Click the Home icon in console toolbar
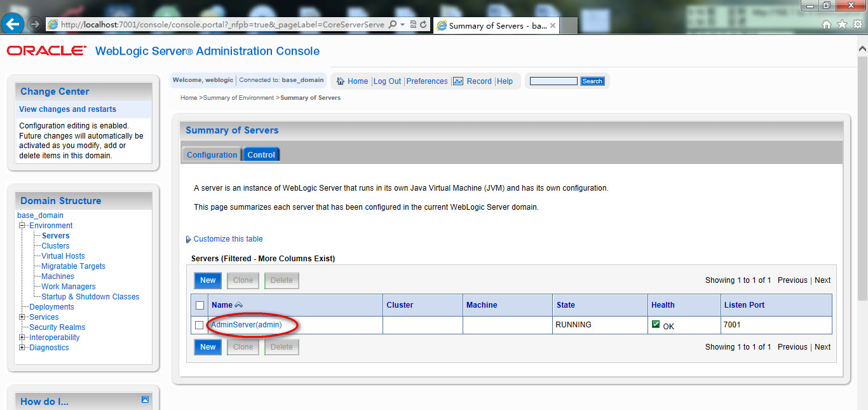Viewport: 868px width, 410px height. click(341, 81)
